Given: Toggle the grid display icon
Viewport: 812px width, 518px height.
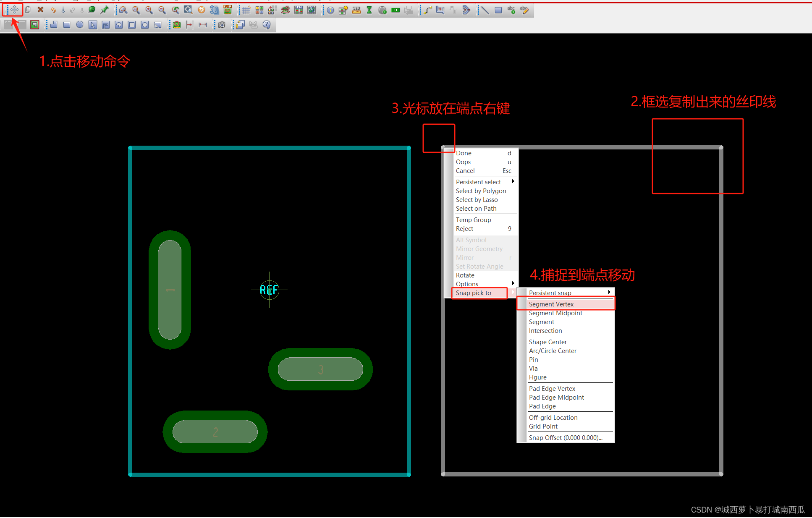Looking at the screenshot, I should click(x=246, y=10).
